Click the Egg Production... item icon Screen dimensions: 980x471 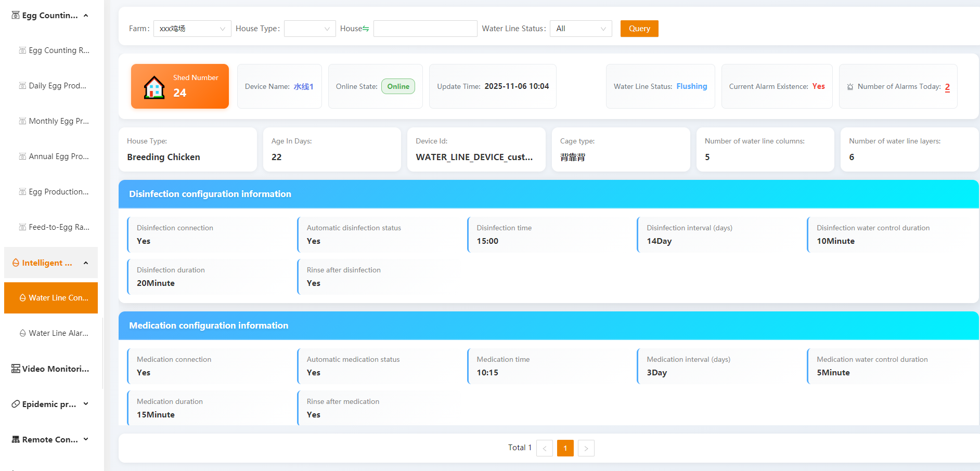22,192
